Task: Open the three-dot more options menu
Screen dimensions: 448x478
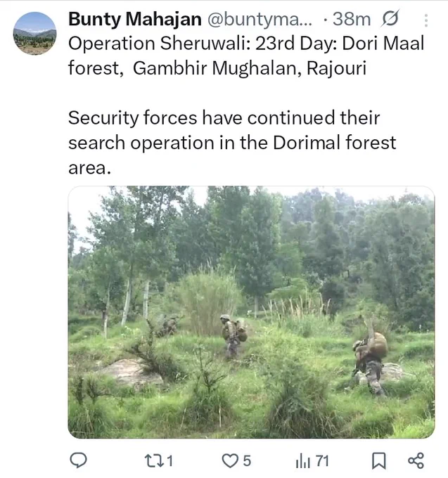Action: (x=425, y=20)
